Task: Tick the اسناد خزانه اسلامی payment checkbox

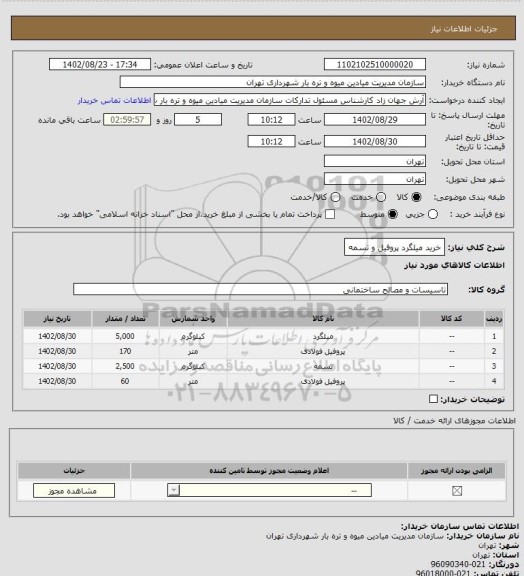Action: coord(330,214)
